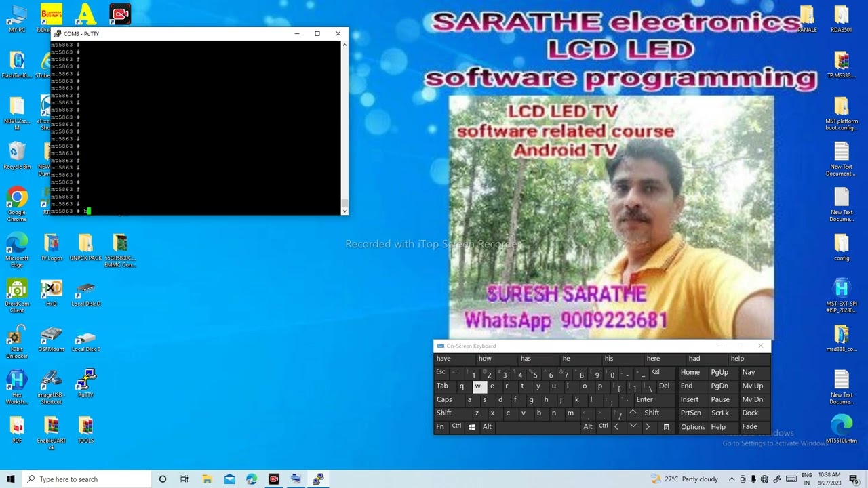Screen dimensions: 868x488
Task: Launch Google Chrome from the desktop
Action: point(17,204)
